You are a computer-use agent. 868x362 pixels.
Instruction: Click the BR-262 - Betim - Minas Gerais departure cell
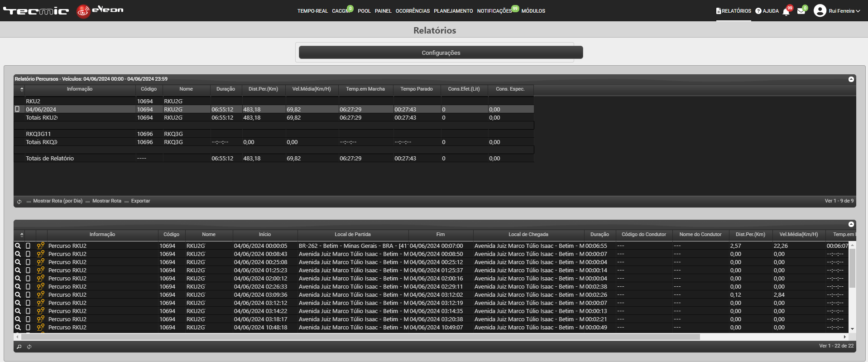pyautogui.click(x=353, y=246)
